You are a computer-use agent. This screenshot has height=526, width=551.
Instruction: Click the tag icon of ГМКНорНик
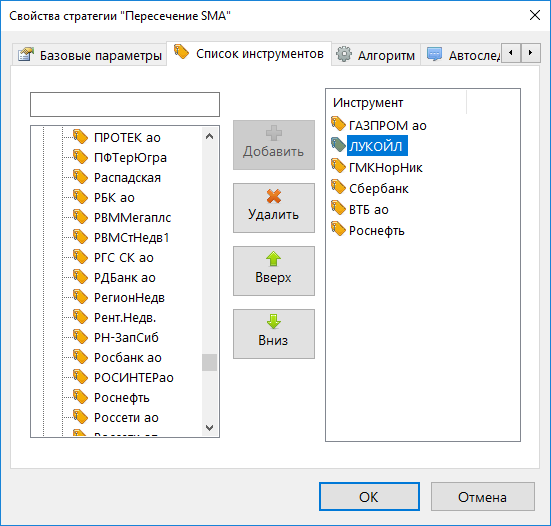click(x=338, y=166)
